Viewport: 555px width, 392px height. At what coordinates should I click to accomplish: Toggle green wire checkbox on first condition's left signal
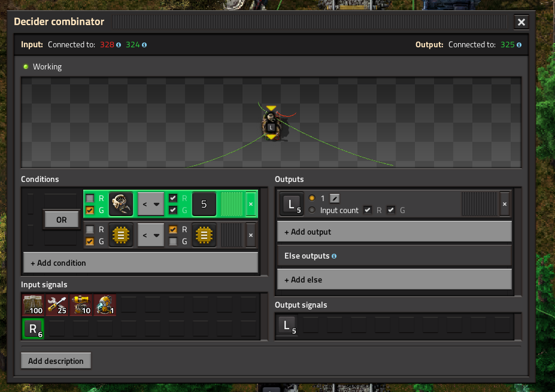click(x=90, y=210)
